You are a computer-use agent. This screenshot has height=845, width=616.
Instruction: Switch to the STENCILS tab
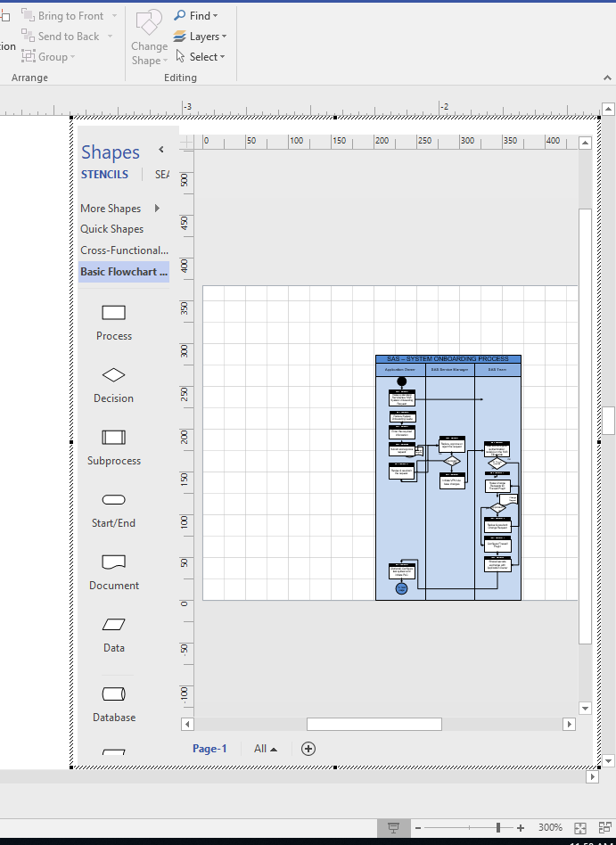coord(104,174)
